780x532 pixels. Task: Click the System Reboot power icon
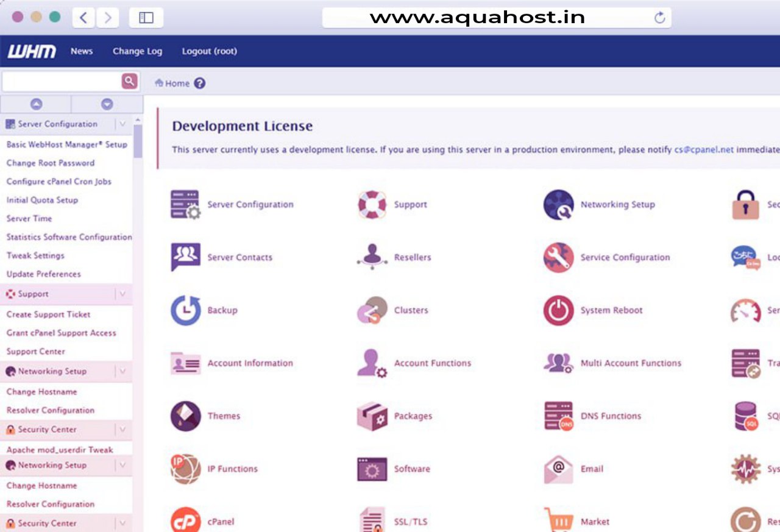coord(559,310)
